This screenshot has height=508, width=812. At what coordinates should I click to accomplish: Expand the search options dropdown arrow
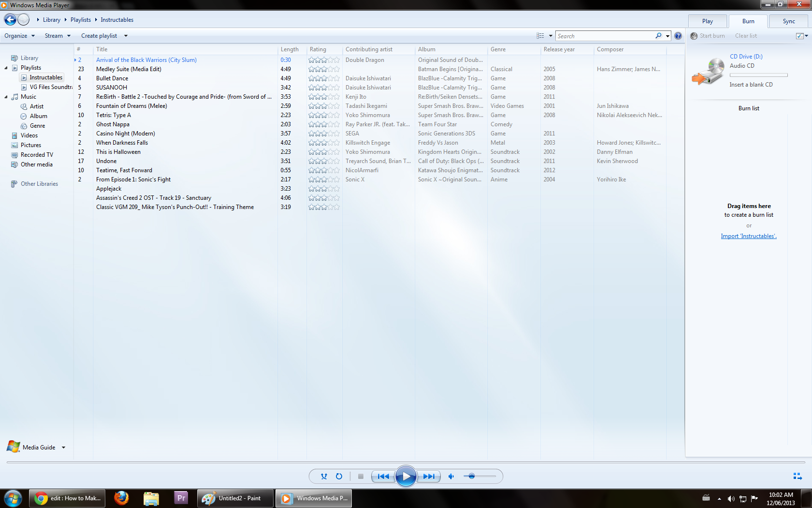[667, 36]
